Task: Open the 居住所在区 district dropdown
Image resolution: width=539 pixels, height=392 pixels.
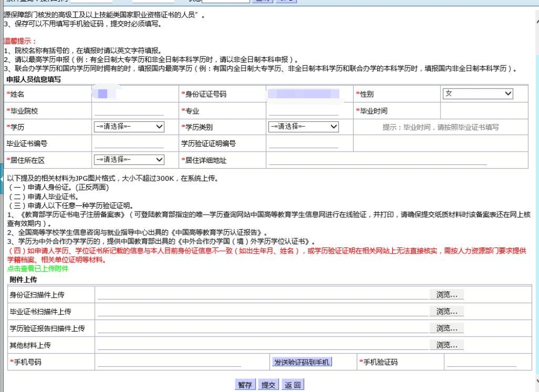Action: tap(129, 160)
